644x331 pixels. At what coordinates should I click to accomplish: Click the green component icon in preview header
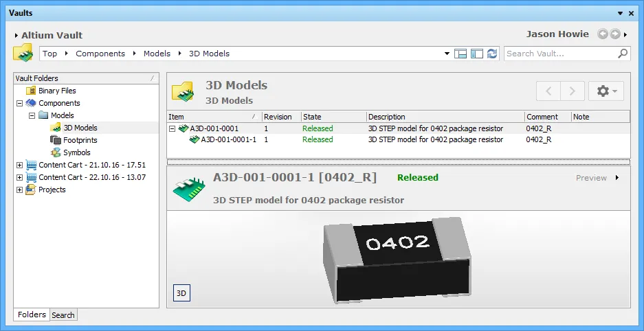(188, 190)
